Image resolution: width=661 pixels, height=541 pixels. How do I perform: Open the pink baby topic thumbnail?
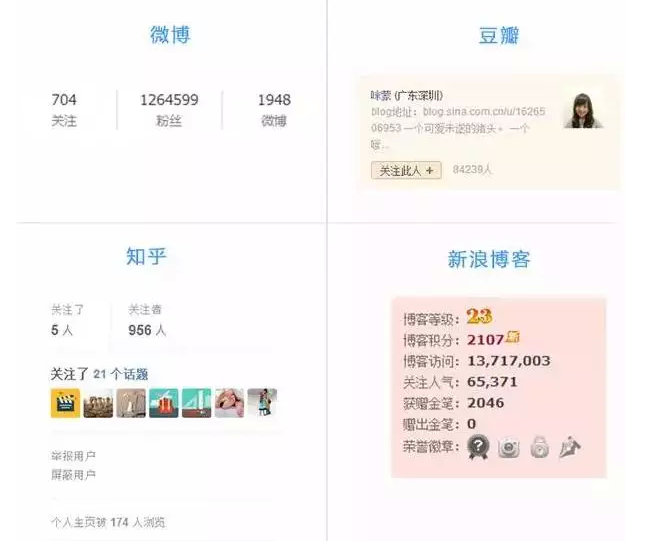click(229, 403)
